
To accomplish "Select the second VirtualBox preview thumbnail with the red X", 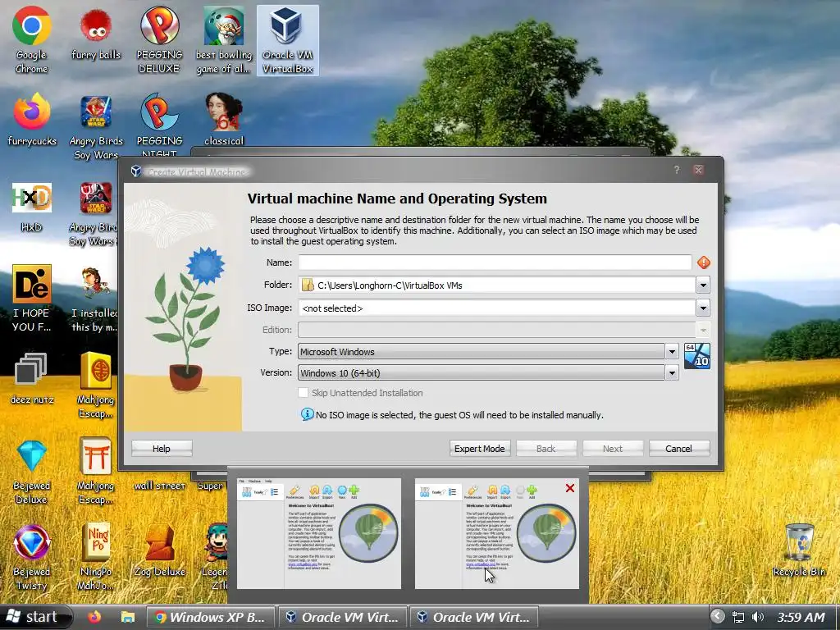I will tap(496, 533).
